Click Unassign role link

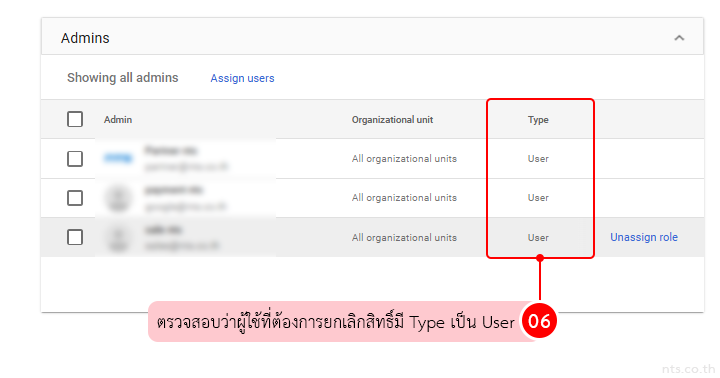pyautogui.click(x=644, y=237)
